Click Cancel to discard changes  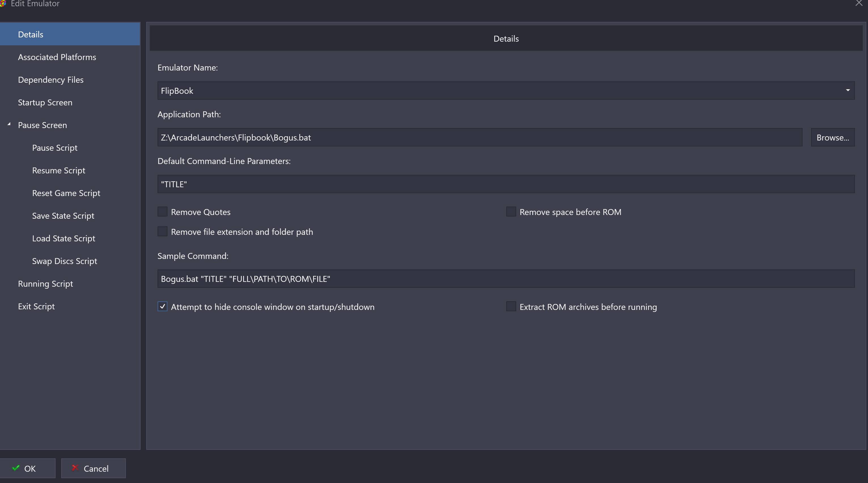tap(93, 468)
